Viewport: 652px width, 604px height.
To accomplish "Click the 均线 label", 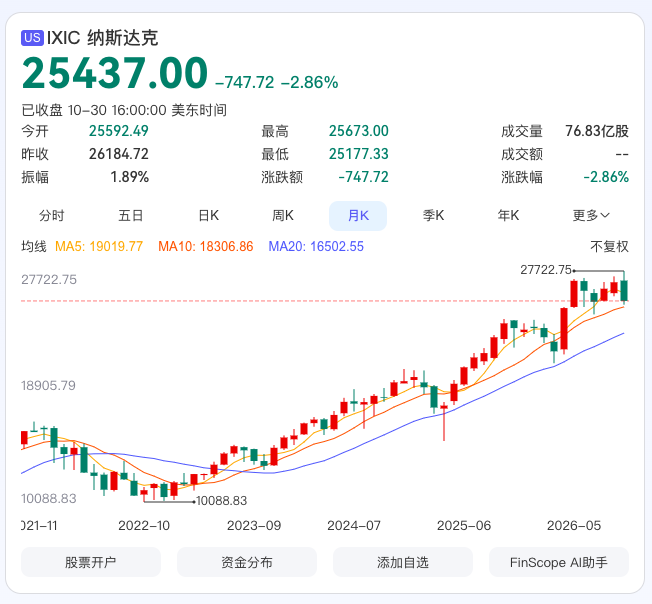I will [34, 247].
